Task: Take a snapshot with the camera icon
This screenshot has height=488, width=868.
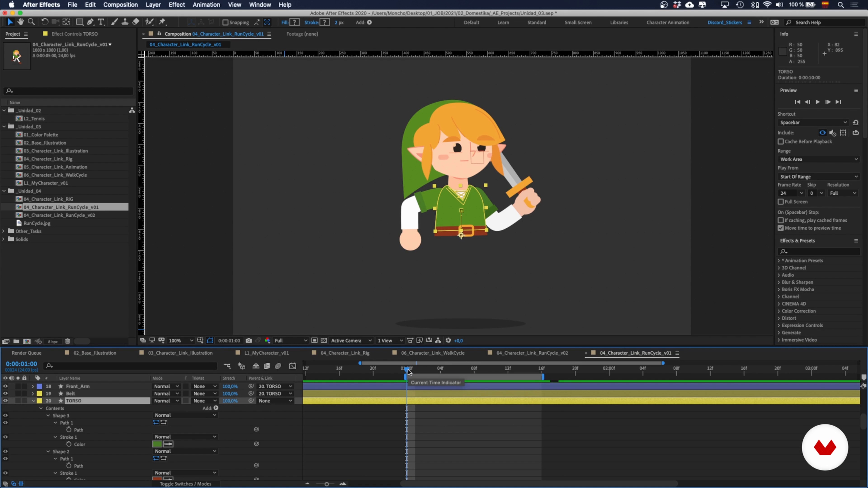Action: point(249,340)
